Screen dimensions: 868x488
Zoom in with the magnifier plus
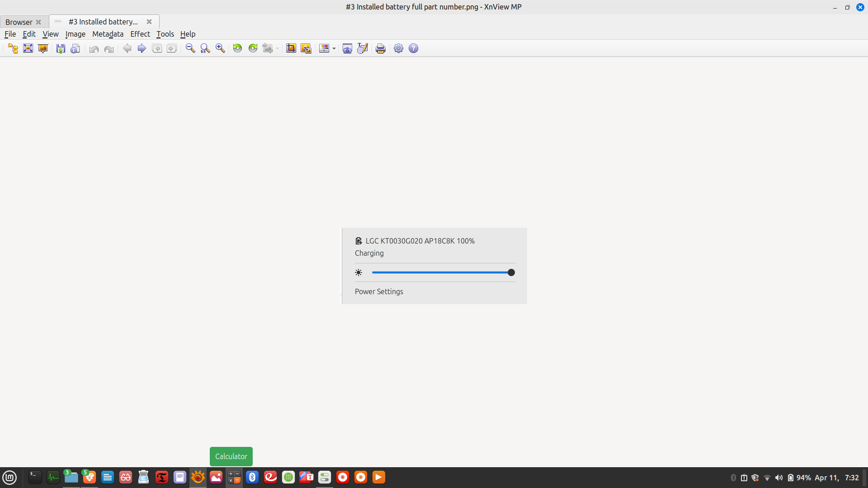coord(220,48)
